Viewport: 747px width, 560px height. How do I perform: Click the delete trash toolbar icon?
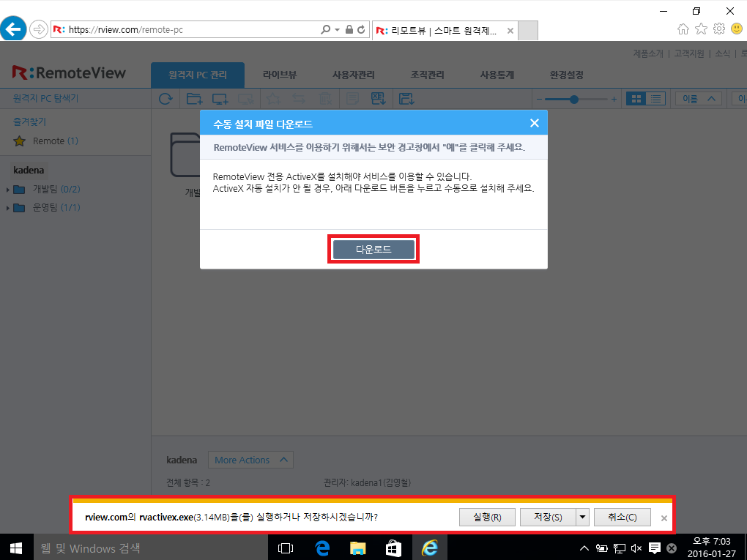pos(325,99)
